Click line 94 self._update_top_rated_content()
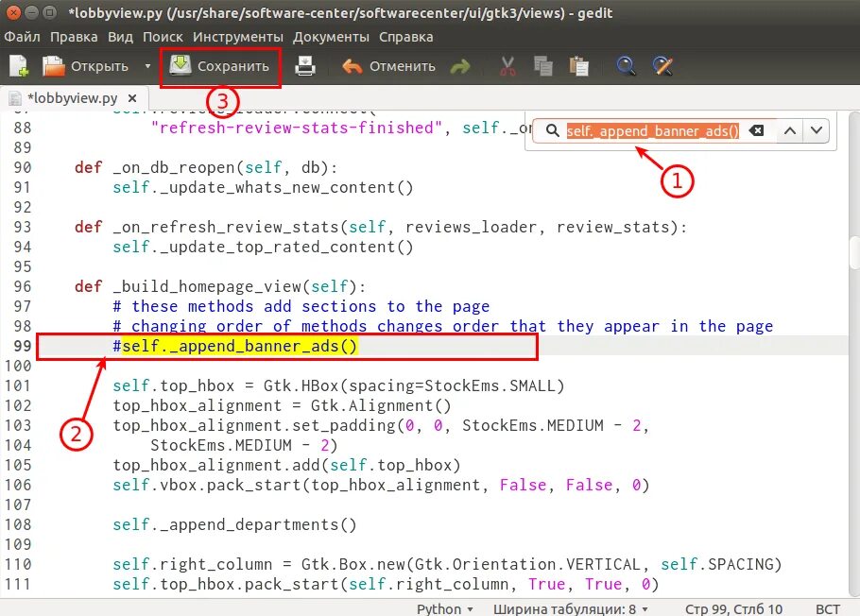 point(263,247)
